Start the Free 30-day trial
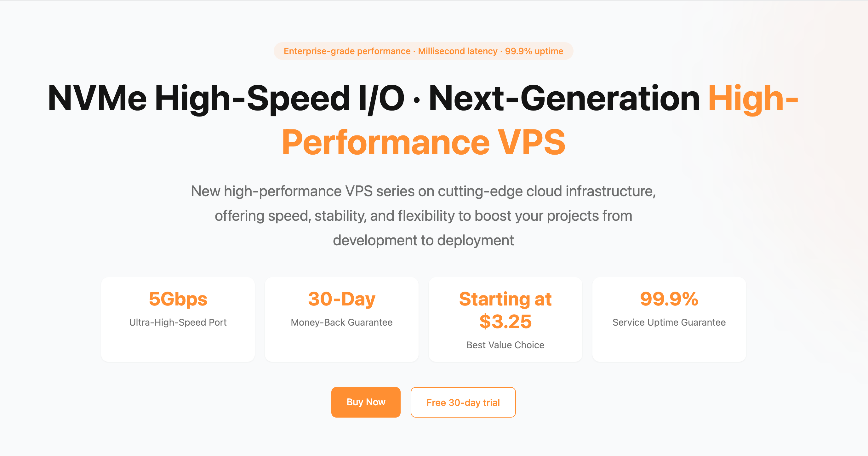 point(463,402)
